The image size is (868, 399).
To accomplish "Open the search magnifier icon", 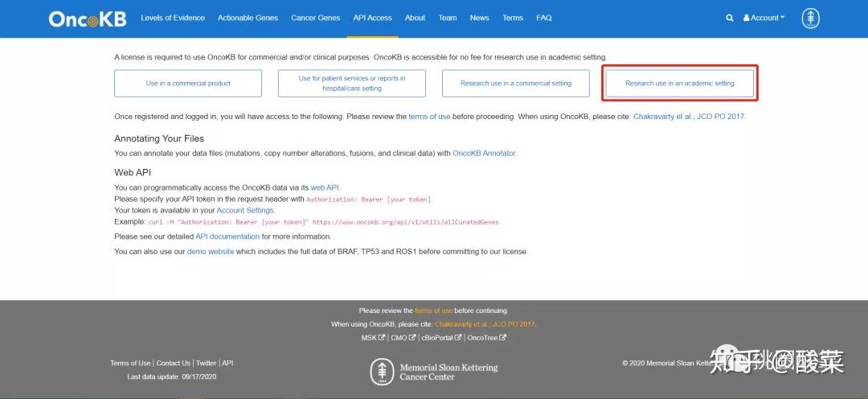I will pyautogui.click(x=730, y=18).
